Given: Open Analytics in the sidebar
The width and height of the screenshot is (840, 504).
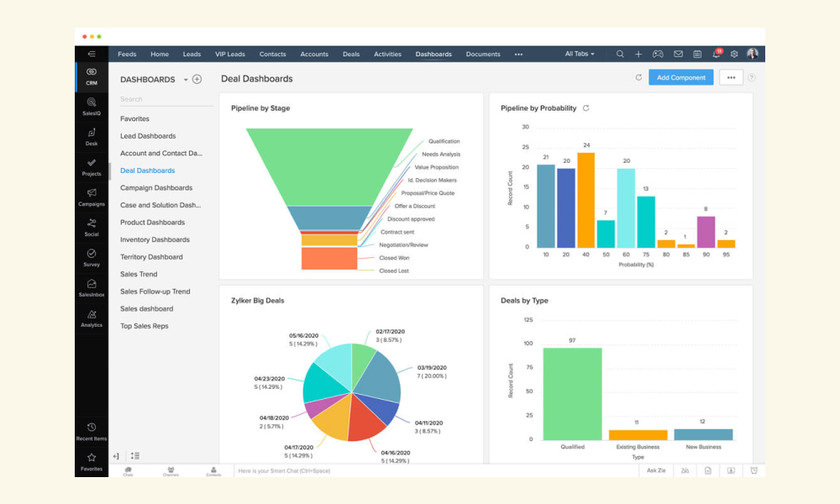Looking at the screenshot, I should [x=92, y=318].
